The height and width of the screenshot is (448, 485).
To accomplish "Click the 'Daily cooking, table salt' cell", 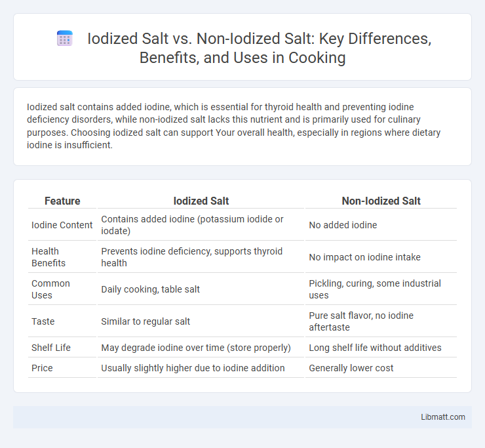I will (201, 289).
